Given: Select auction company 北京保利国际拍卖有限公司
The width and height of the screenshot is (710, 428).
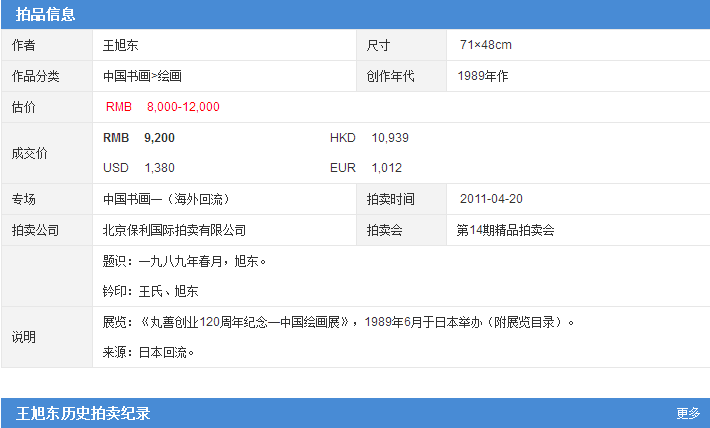Looking at the screenshot, I should (x=174, y=230).
